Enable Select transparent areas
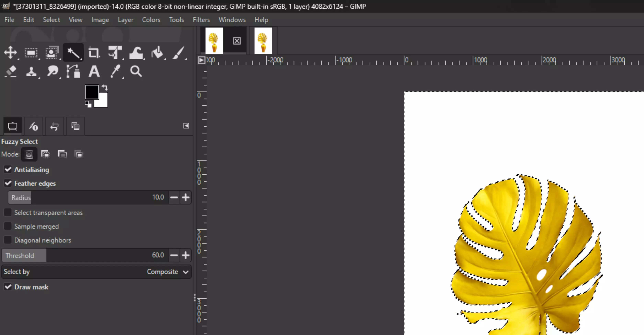Viewport: 644px width, 335px height. click(8, 212)
